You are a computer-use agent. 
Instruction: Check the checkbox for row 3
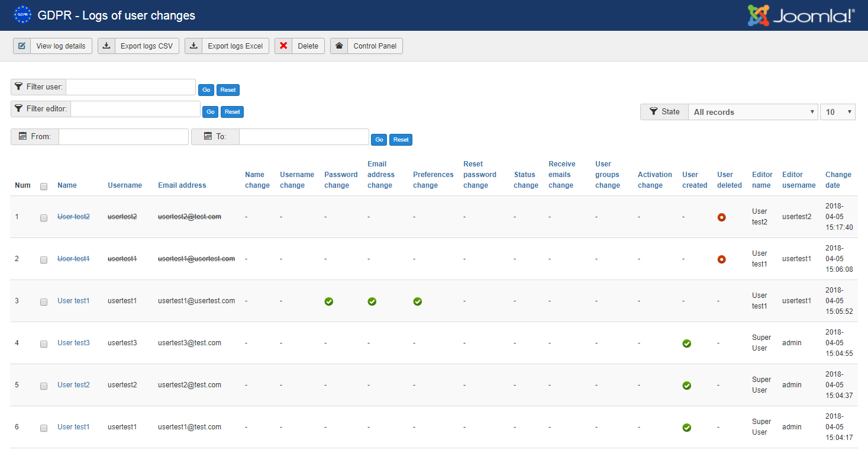tap(44, 302)
